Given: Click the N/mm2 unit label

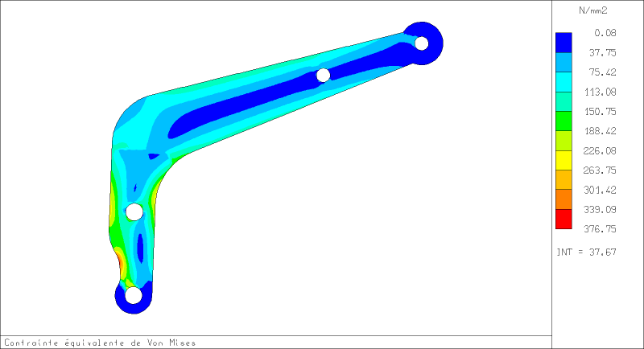Looking at the screenshot, I should click(592, 10).
